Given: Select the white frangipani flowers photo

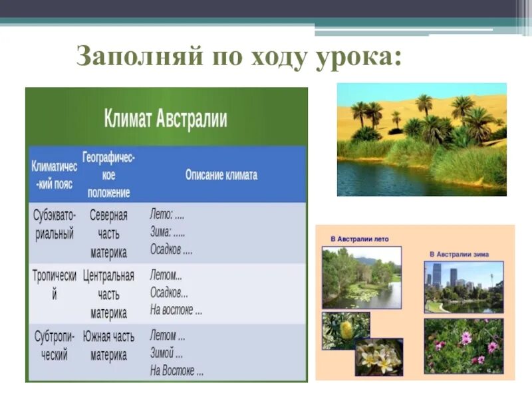Looking at the screenshot, I should [x=379, y=357].
